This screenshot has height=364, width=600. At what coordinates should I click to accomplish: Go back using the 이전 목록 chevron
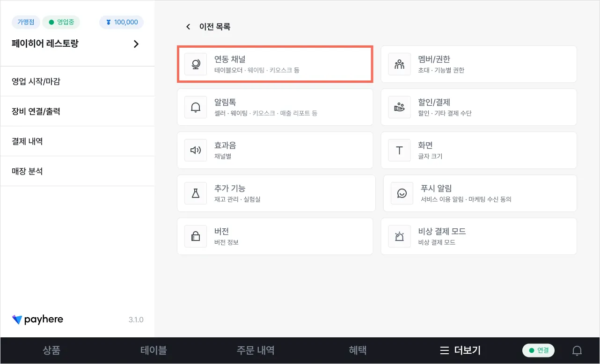[x=188, y=27]
